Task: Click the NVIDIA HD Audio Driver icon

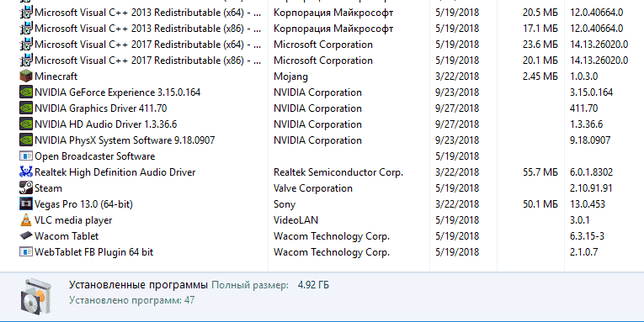Action: click(x=26, y=124)
